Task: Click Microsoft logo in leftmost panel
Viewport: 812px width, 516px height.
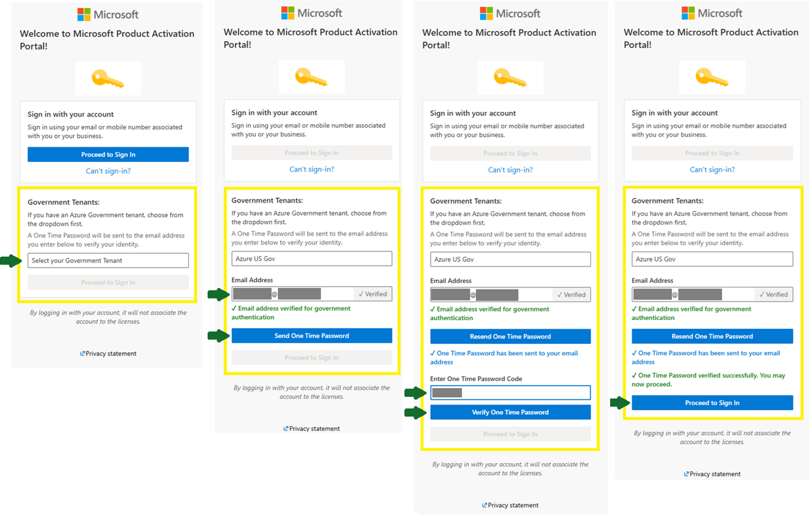Action: [x=108, y=14]
